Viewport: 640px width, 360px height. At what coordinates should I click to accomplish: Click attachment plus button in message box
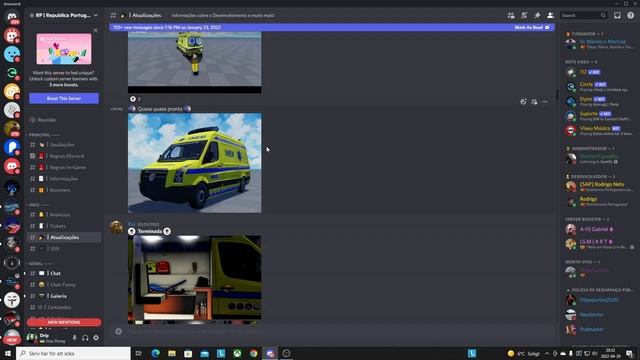tap(118, 331)
